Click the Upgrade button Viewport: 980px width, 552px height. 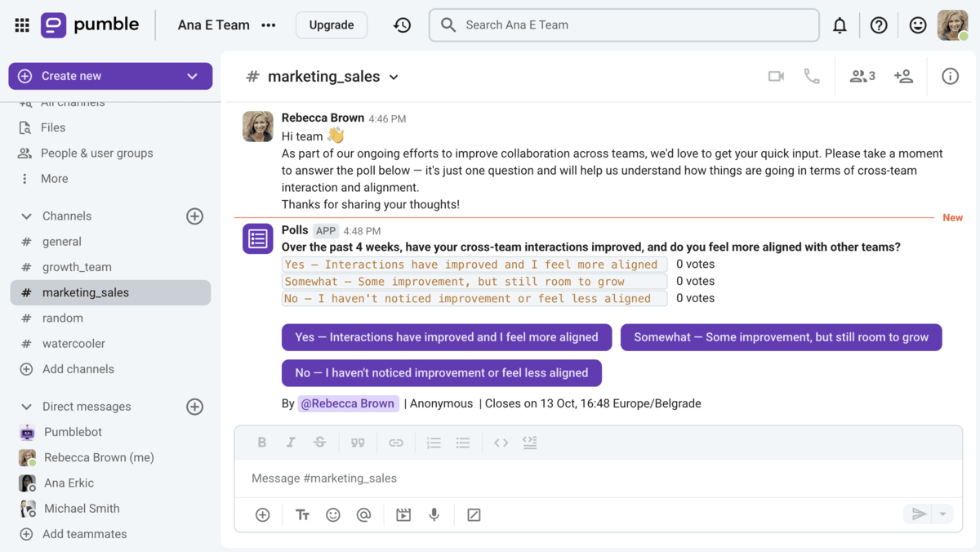click(332, 25)
